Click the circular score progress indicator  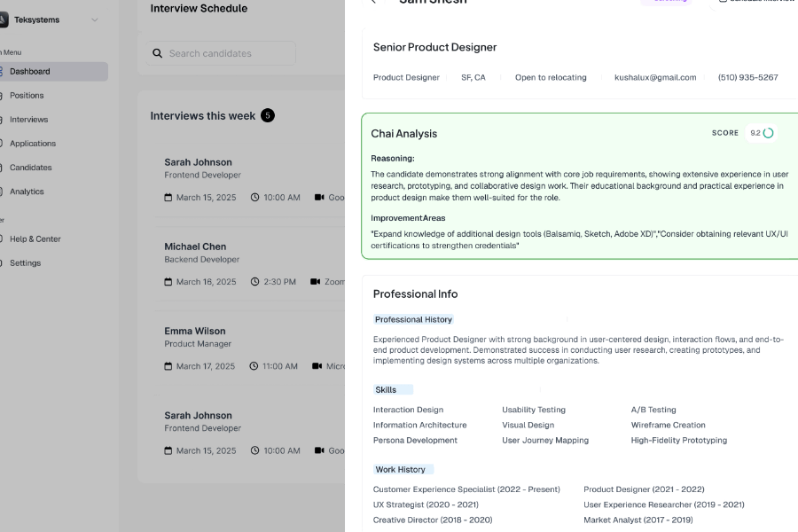click(768, 133)
